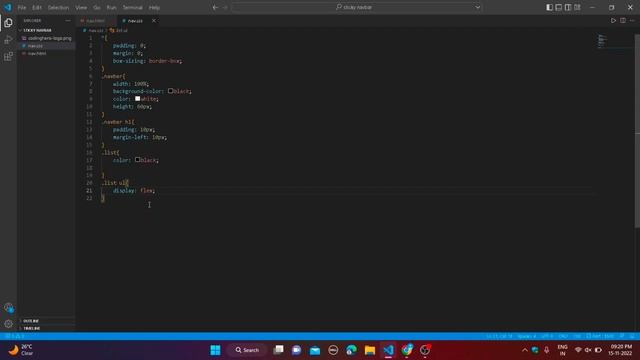Go back with the navigation arrow

(x=215, y=7)
